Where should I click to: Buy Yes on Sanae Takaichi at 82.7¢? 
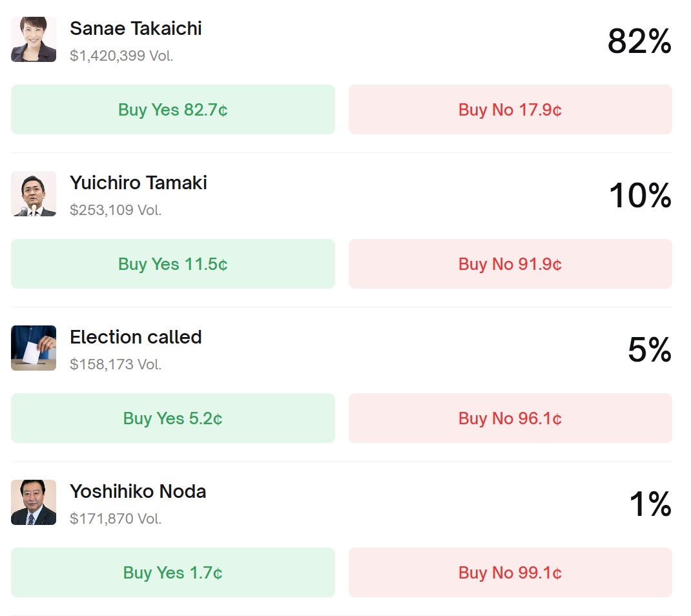pyautogui.click(x=173, y=110)
